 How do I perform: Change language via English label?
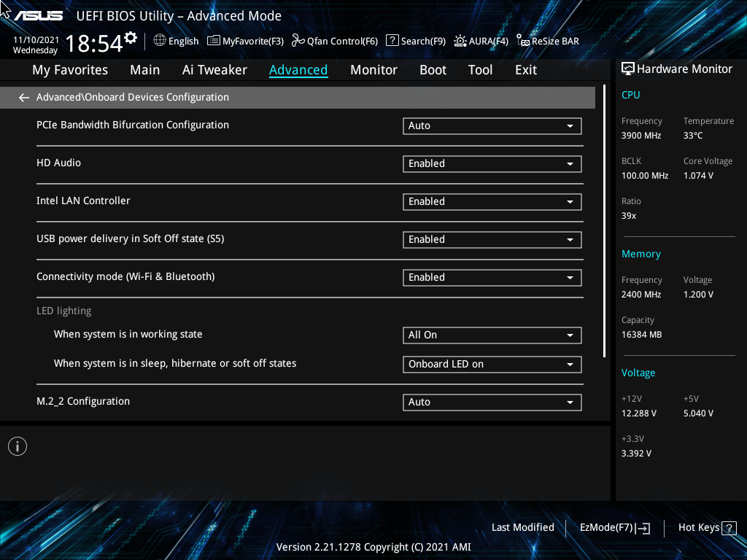183,41
